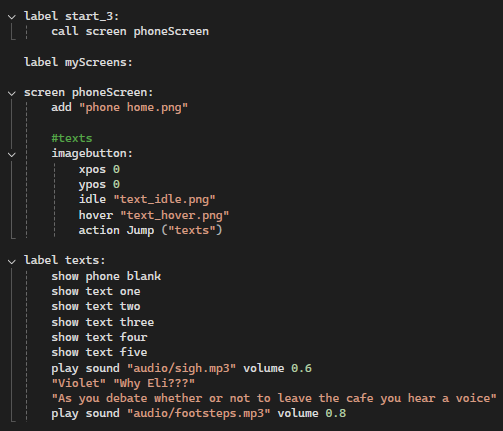Collapse the label start_3 fold chevron

(12, 17)
